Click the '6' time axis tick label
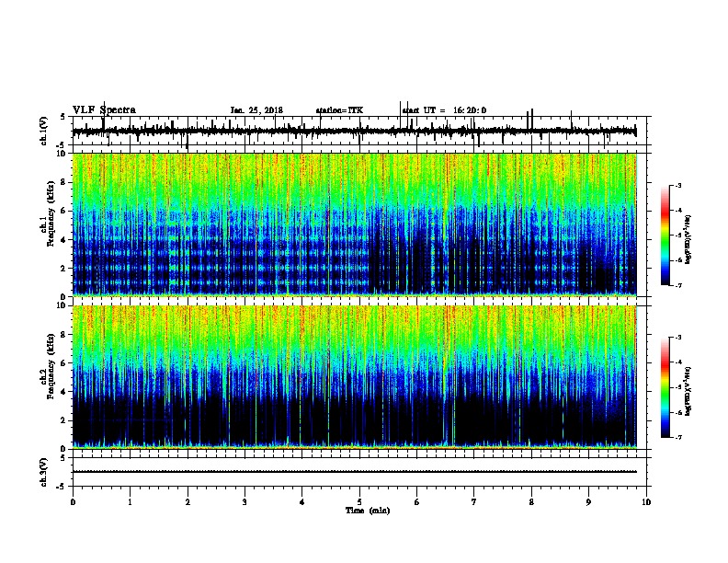This screenshot has width=728, height=563. coord(417,502)
